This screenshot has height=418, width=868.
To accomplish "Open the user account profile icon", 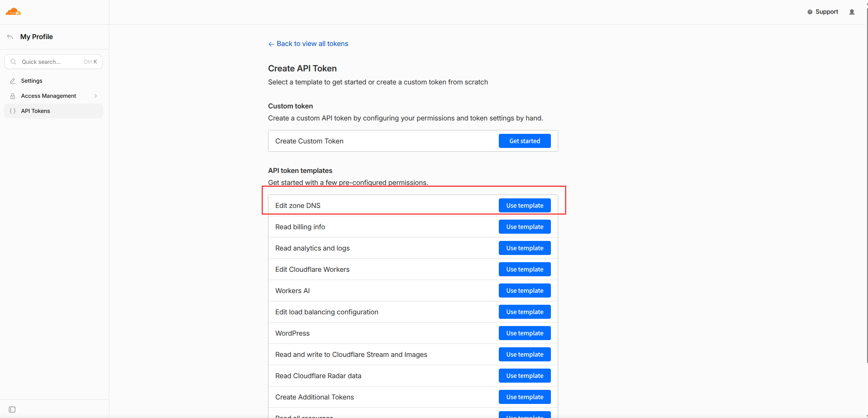I will [852, 12].
